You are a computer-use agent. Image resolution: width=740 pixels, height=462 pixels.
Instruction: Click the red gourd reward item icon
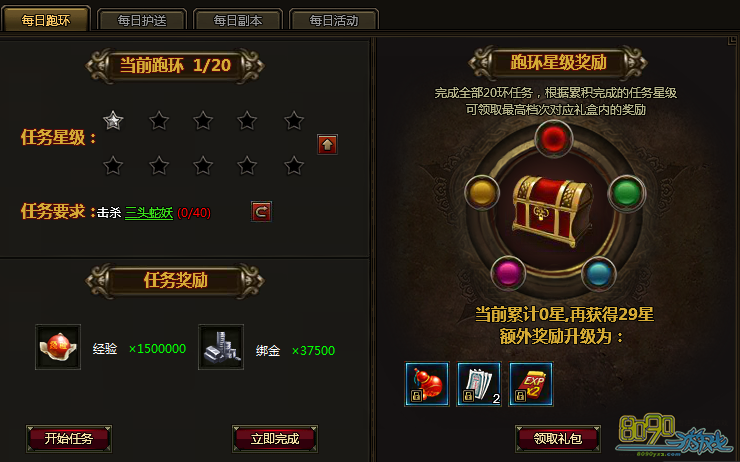click(x=427, y=384)
